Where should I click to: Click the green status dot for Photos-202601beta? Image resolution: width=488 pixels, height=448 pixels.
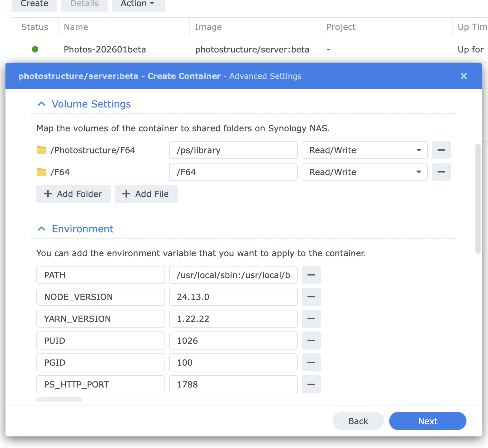(x=35, y=49)
